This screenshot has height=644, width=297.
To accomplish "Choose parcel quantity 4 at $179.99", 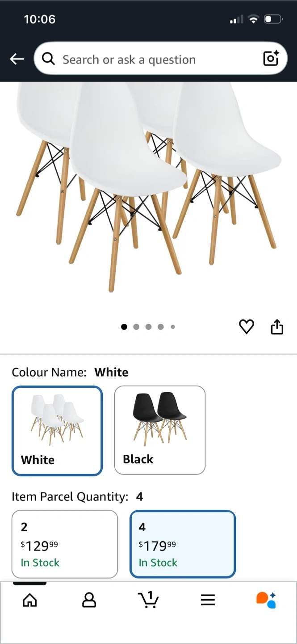I will pos(183,544).
